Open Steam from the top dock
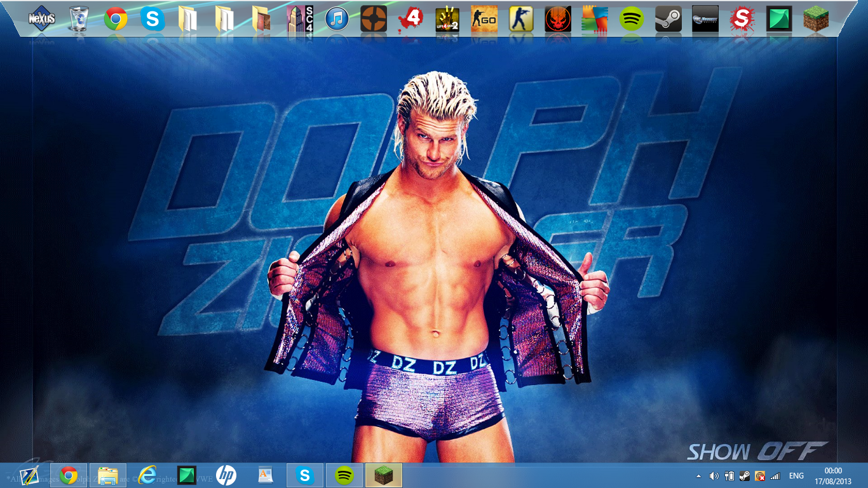 click(x=668, y=19)
